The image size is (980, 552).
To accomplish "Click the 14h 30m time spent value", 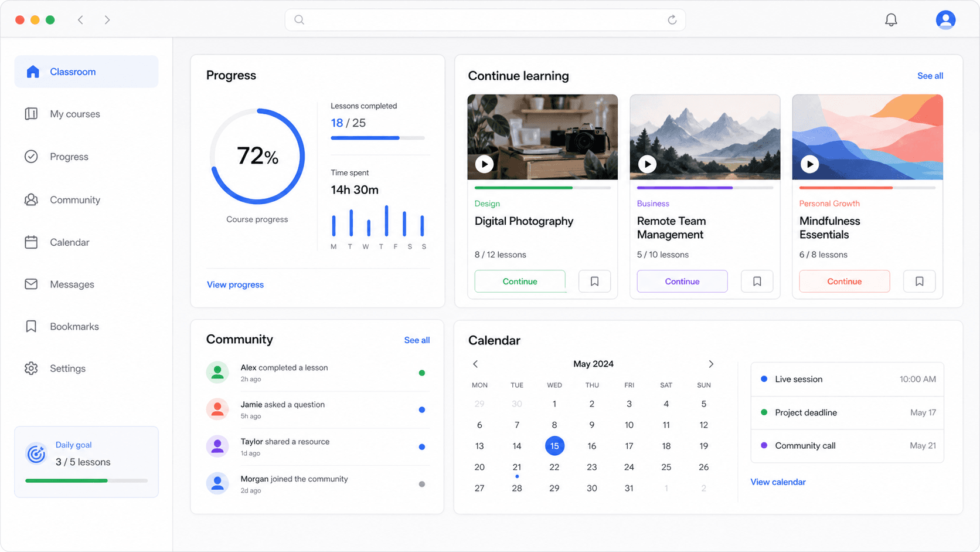I will [x=355, y=190].
